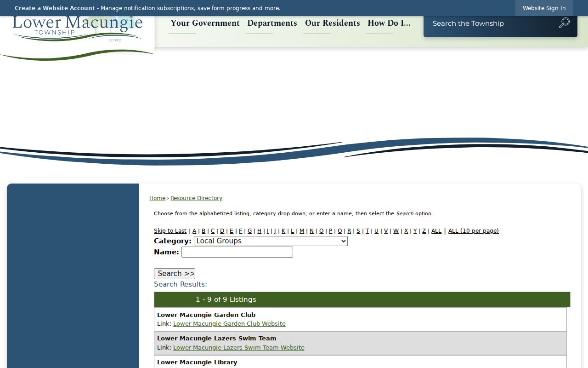Screen dimensions: 588x368
Task: Filter listings by letter Z
Action: (x=424, y=231)
